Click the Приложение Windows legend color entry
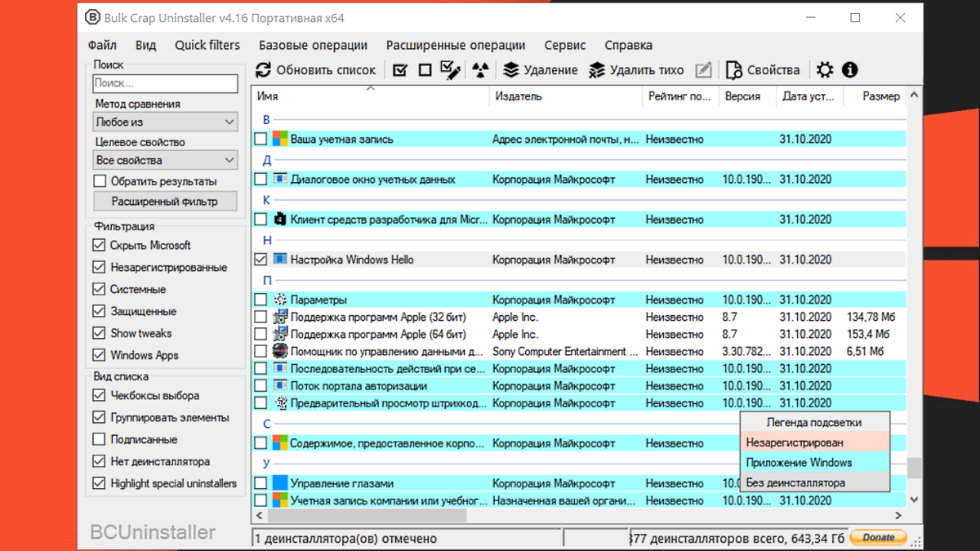 coord(814,462)
